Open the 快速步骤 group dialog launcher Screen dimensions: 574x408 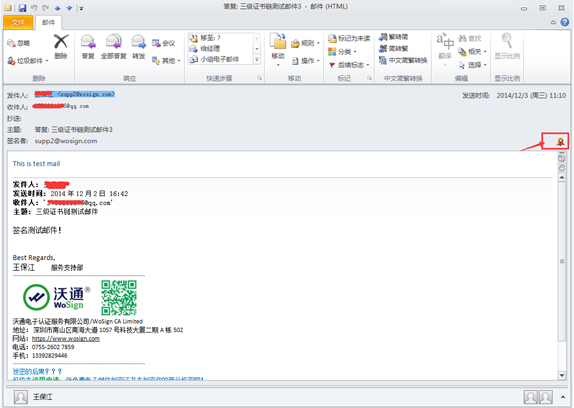(x=259, y=78)
